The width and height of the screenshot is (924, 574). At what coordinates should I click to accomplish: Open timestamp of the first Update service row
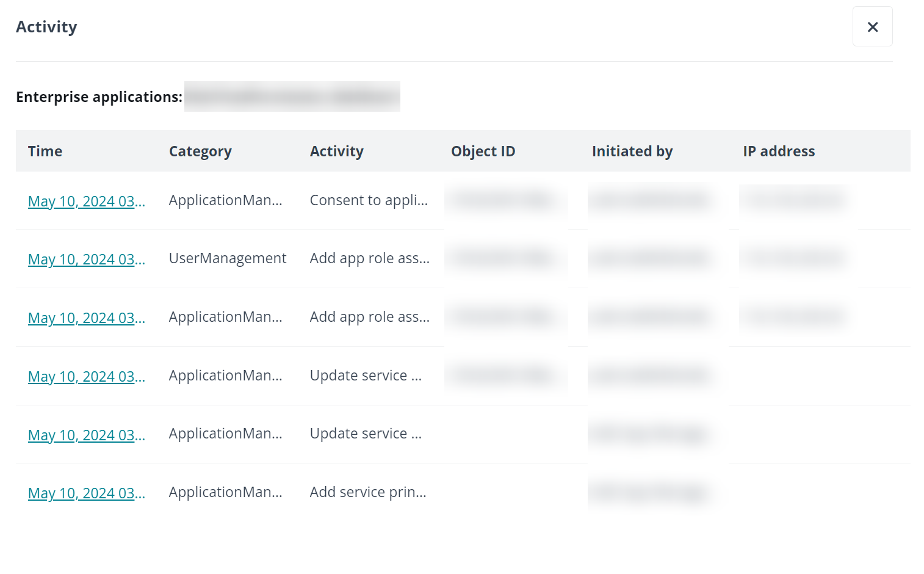(x=86, y=377)
